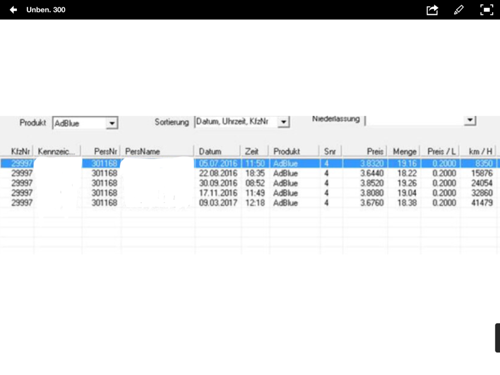Sort by the Menge column header
Screen dimensions: 500x375
coord(404,151)
